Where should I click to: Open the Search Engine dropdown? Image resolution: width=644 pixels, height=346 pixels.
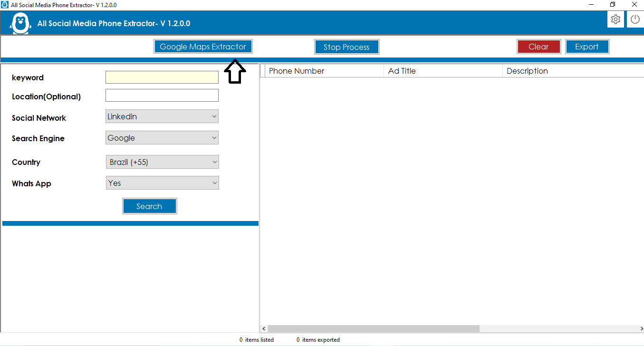tap(162, 137)
